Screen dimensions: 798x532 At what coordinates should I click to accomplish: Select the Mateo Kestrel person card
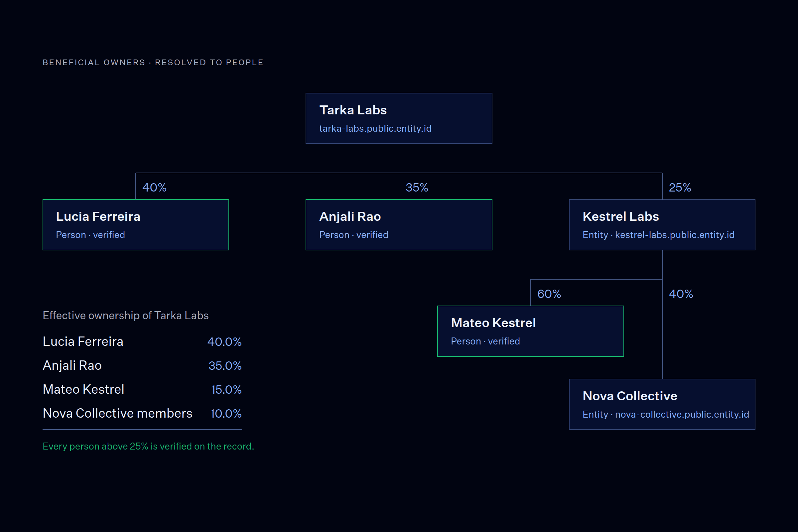point(530,331)
